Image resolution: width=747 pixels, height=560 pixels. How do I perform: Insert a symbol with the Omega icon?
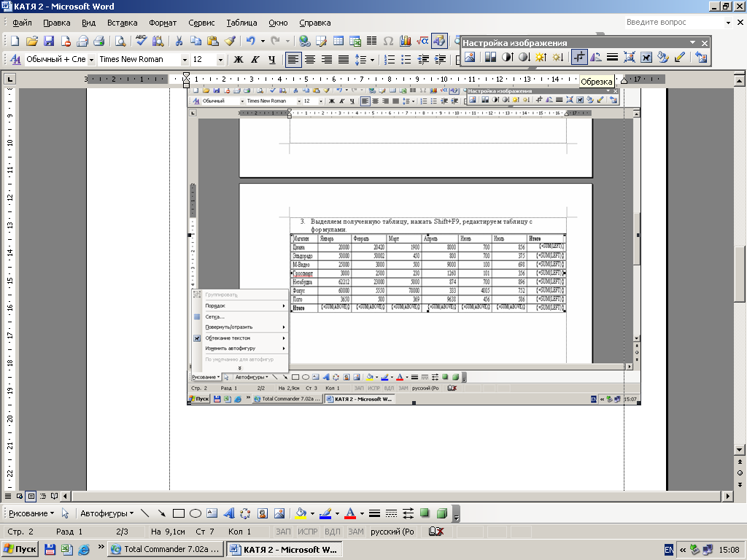[x=388, y=42]
